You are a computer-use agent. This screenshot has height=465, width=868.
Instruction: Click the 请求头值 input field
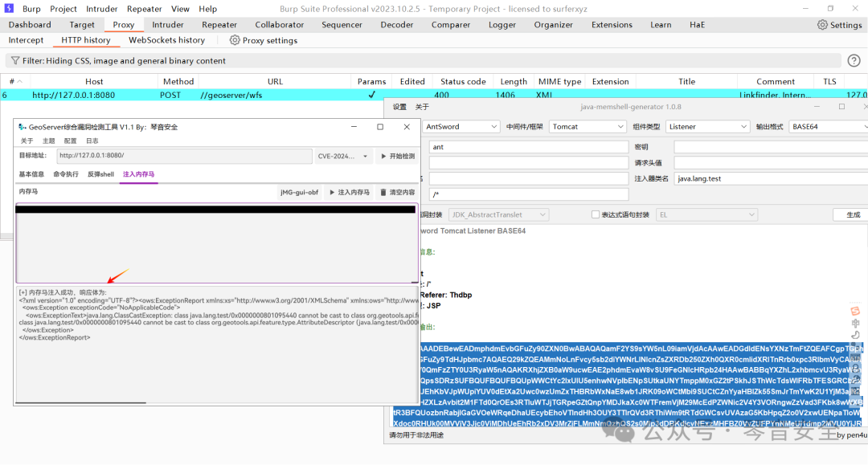tap(771, 162)
